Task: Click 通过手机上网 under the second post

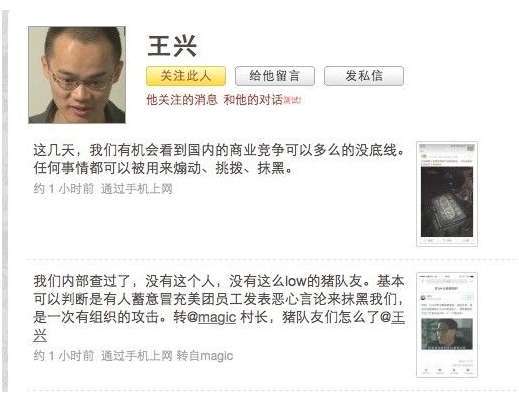Action: (x=137, y=356)
